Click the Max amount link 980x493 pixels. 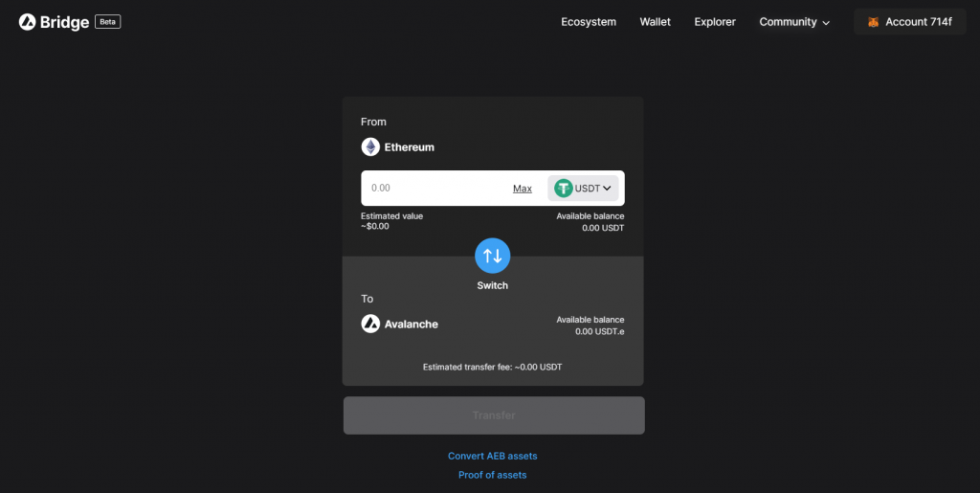click(x=523, y=189)
